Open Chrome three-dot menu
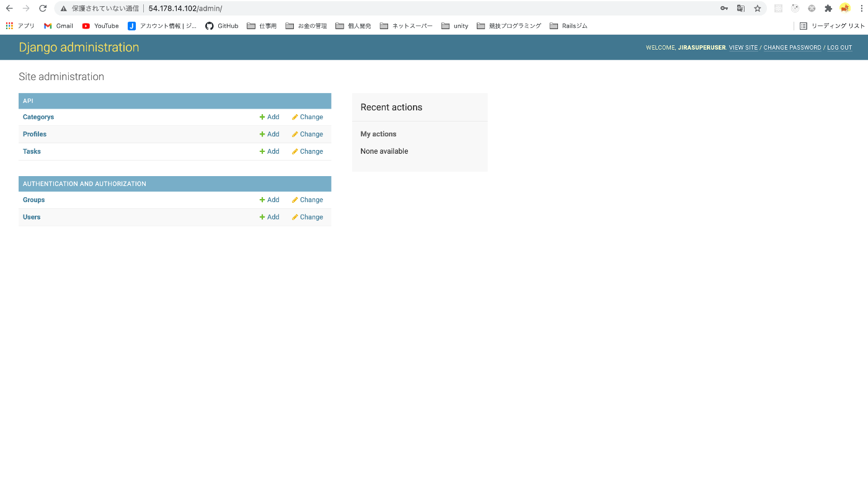 (861, 9)
